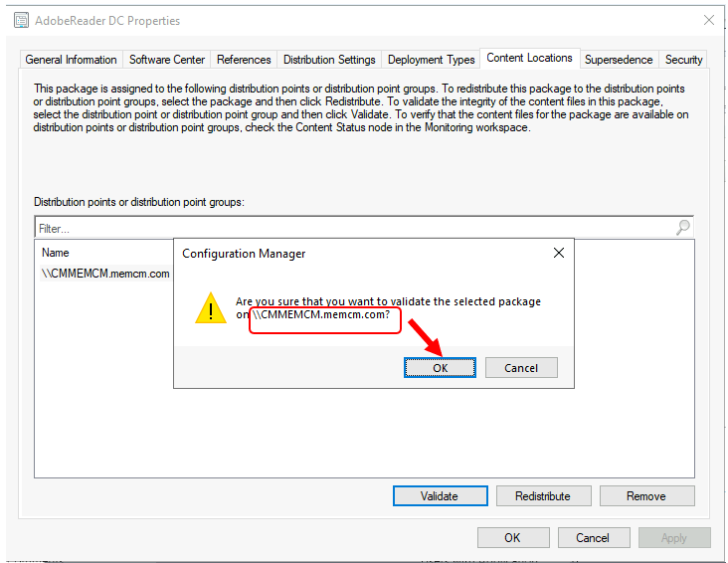Click the Name column header

coord(56,253)
